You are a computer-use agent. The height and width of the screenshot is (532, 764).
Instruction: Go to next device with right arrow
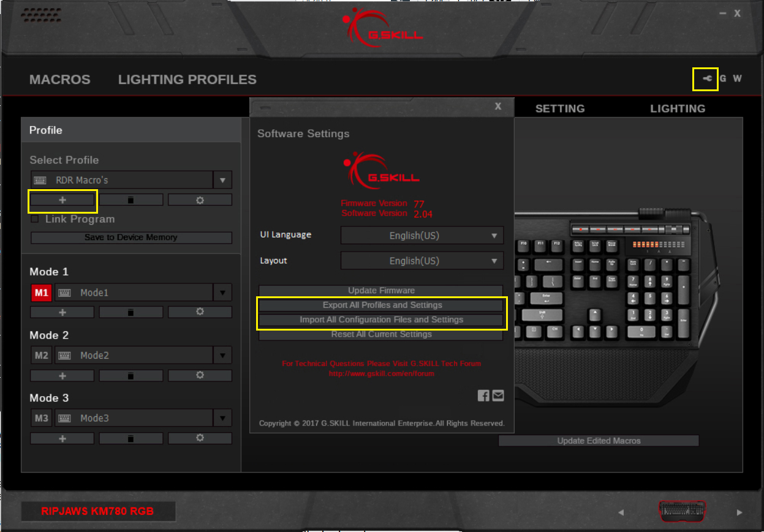tap(739, 512)
